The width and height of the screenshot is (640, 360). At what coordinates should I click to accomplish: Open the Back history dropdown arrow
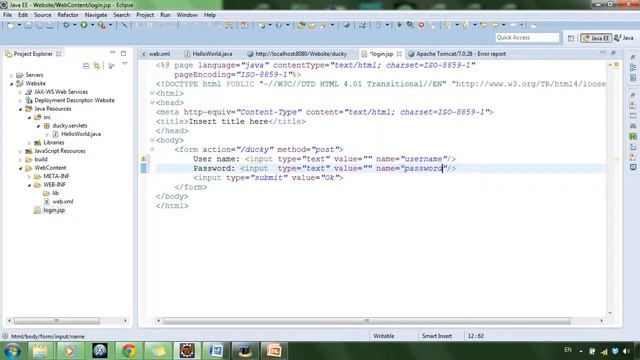click(504, 25)
